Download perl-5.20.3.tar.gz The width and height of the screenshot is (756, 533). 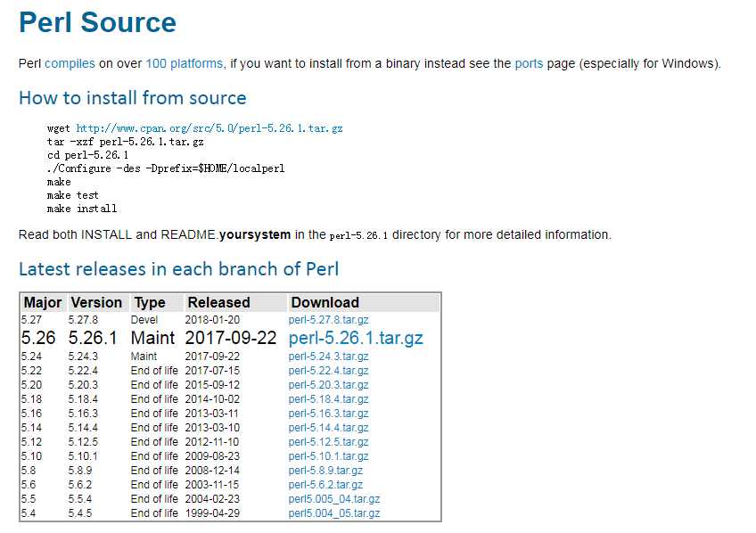[x=328, y=385]
